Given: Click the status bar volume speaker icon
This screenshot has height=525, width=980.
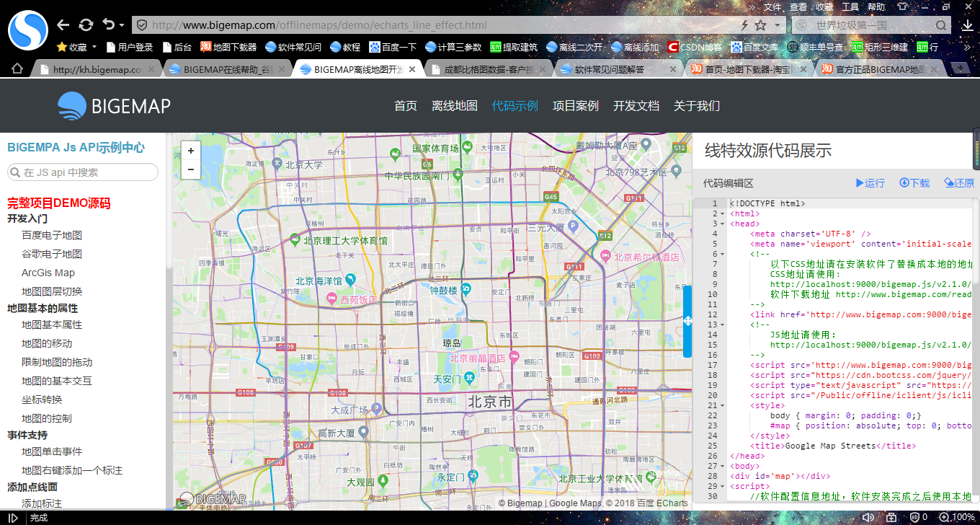Looking at the screenshot, I should (868, 517).
